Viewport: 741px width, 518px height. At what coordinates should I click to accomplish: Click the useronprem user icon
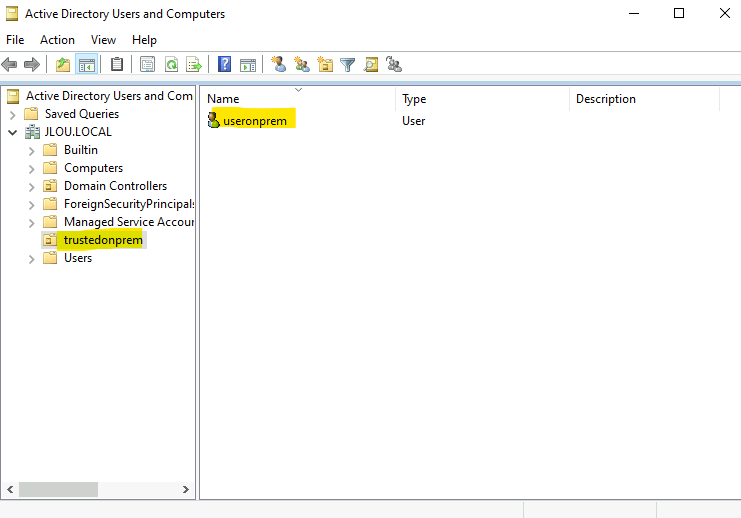(214, 120)
